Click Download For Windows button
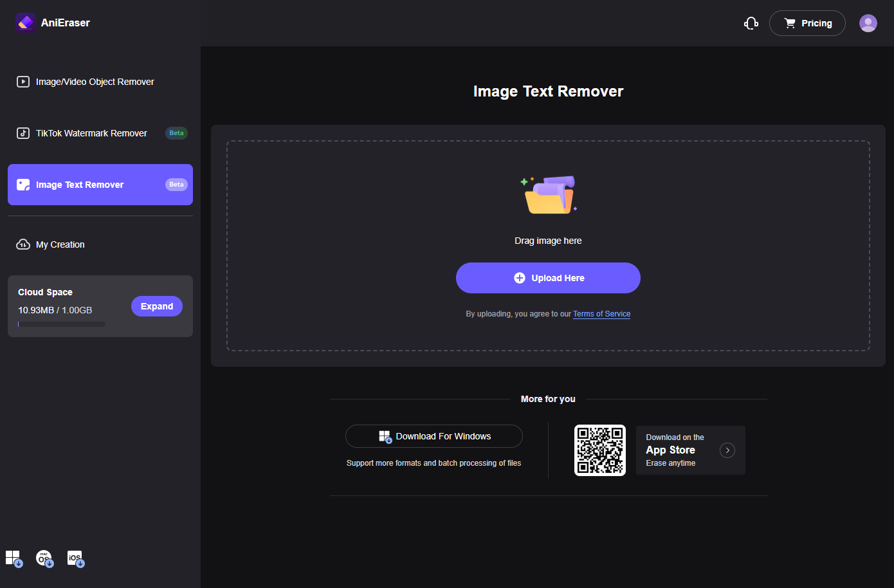This screenshot has height=588, width=894. [434, 436]
